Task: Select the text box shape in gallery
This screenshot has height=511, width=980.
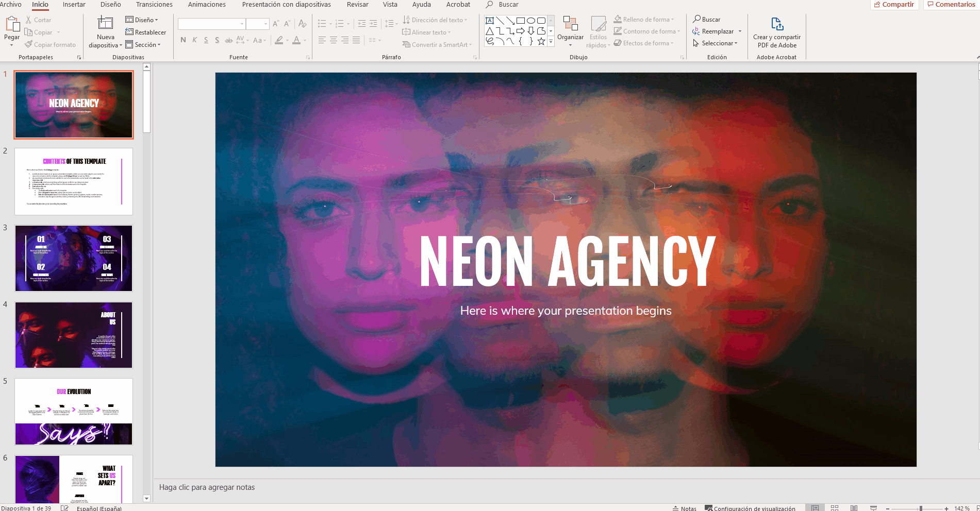Action: tap(490, 21)
